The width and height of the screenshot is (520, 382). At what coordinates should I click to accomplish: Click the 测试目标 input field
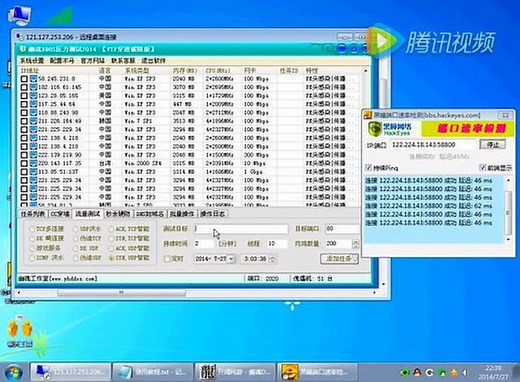click(241, 229)
